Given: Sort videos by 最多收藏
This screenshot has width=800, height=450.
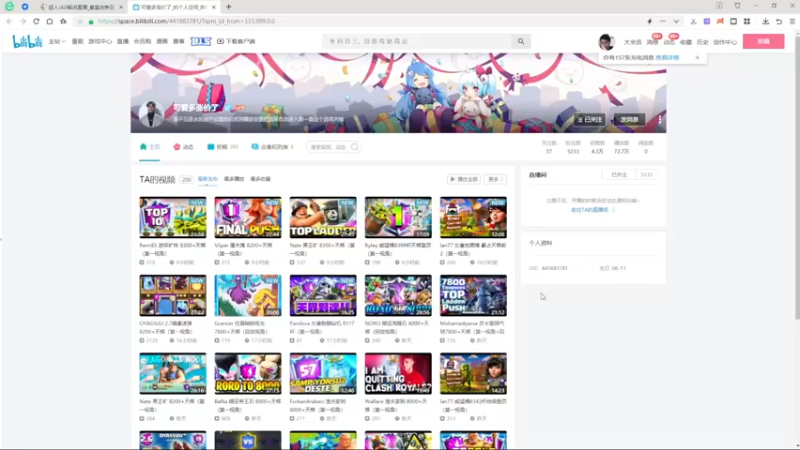Looking at the screenshot, I should [260, 179].
